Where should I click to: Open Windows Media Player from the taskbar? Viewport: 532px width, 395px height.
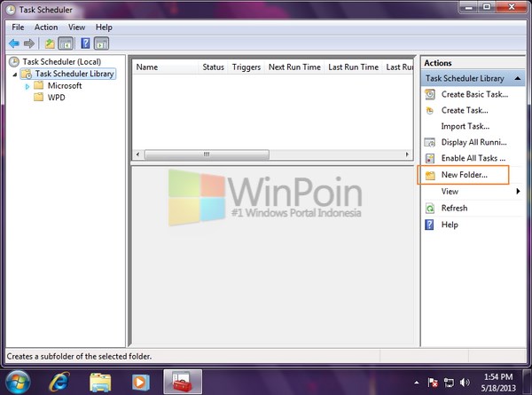tap(140, 383)
